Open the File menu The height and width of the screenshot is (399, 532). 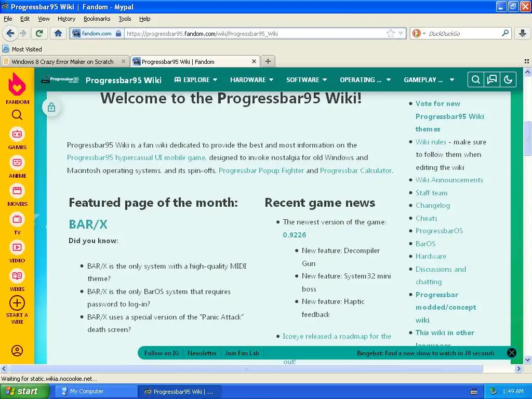click(x=8, y=19)
